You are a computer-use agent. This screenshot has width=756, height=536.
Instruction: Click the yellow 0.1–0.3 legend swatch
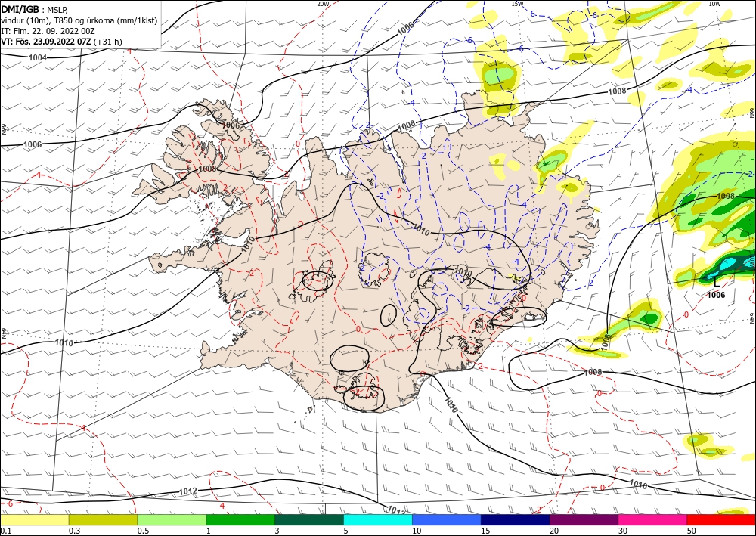pyautogui.click(x=34, y=519)
